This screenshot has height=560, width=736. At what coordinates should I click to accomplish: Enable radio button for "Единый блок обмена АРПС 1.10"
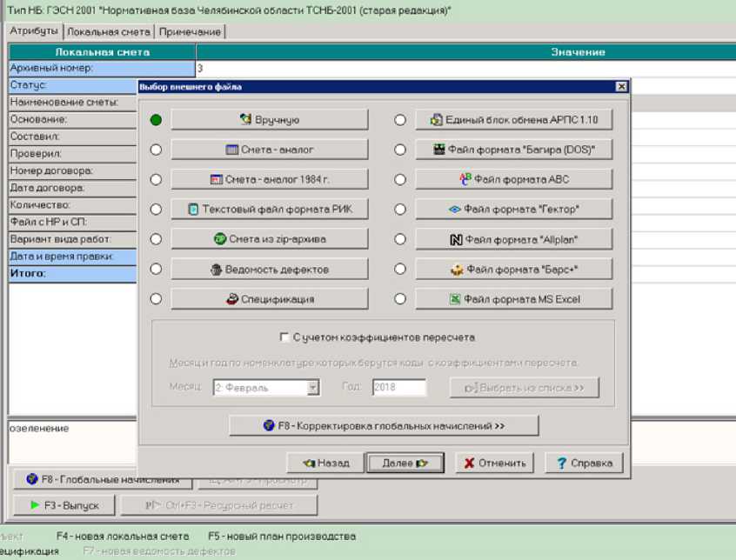(400, 120)
